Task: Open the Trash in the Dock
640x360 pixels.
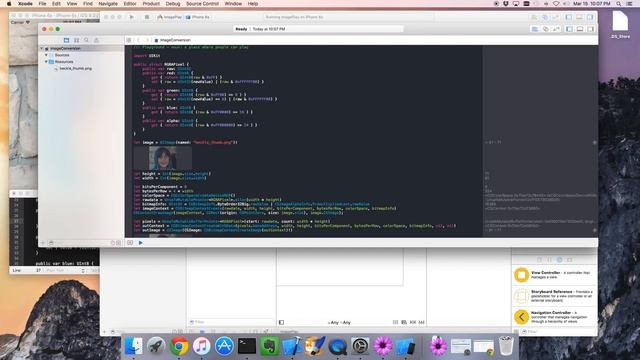Action: point(506,346)
